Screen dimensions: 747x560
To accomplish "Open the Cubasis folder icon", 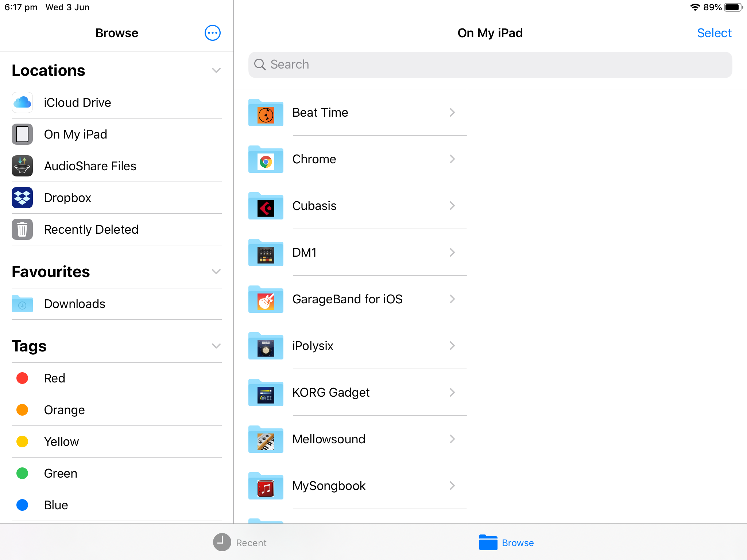I will 266,206.
